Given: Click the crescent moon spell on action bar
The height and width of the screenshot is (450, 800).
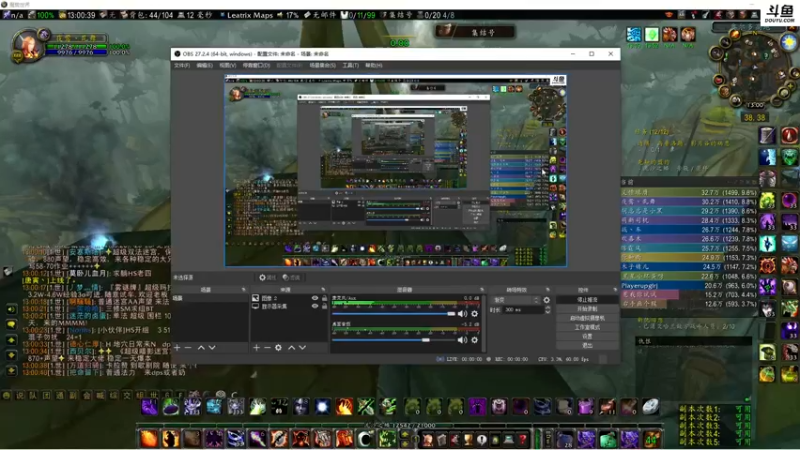Looking at the screenshot, I should (x=365, y=439).
